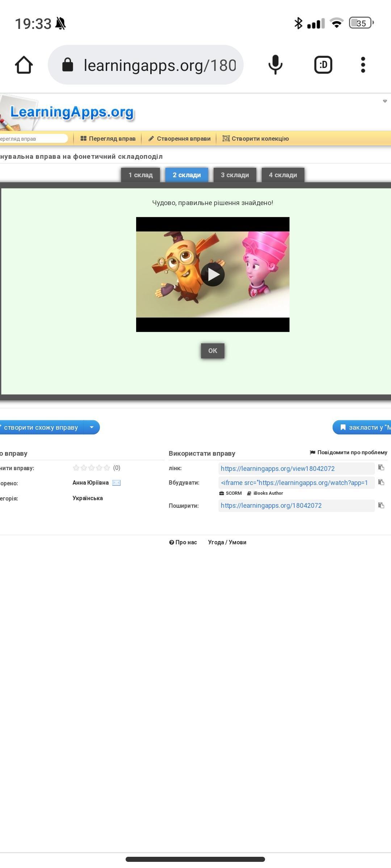Click the view link field "learningapps.org/view18042072"

pyautogui.click(x=297, y=469)
